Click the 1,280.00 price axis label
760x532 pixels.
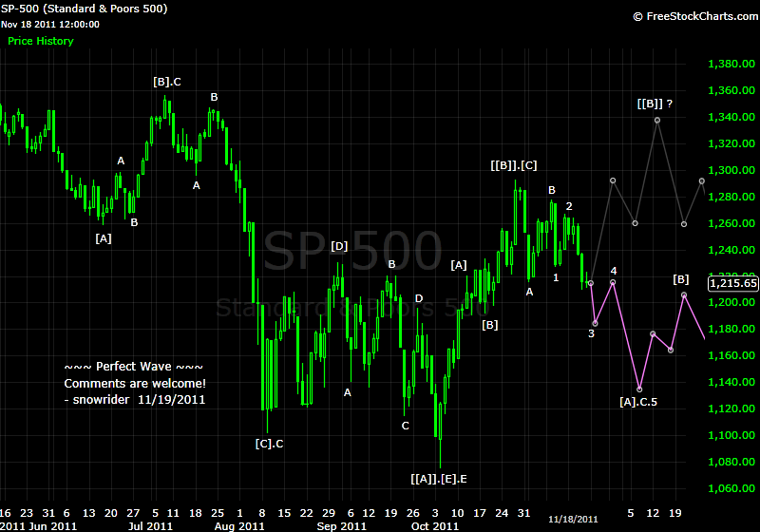(731, 197)
